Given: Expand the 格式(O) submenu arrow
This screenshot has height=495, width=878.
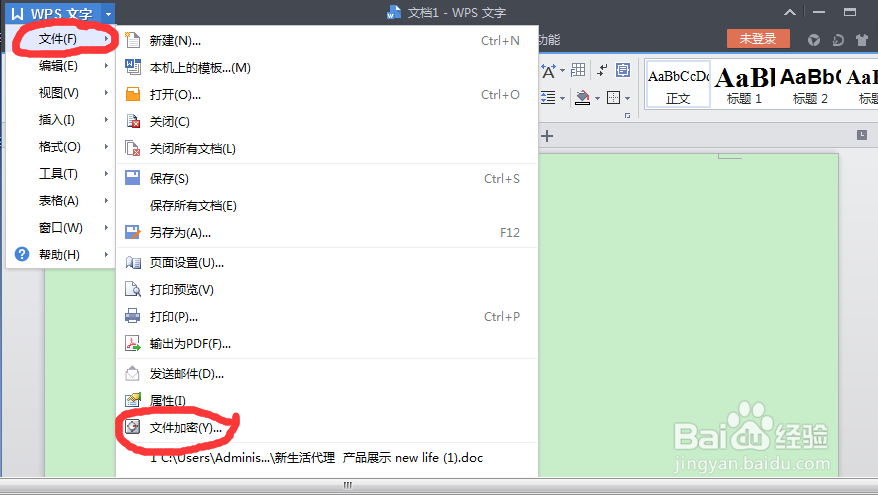Looking at the screenshot, I should [x=106, y=146].
